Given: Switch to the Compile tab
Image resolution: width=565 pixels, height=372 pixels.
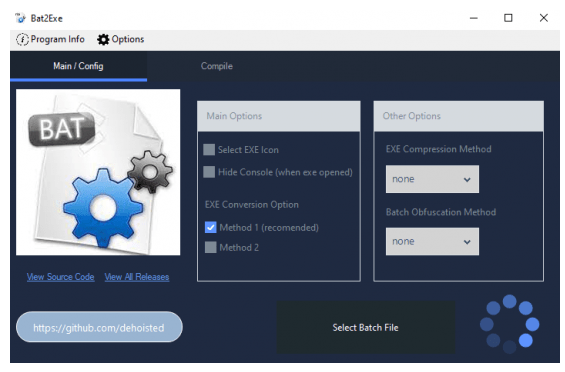Looking at the screenshot, I should pyautogui.click(x=217, y=66).
